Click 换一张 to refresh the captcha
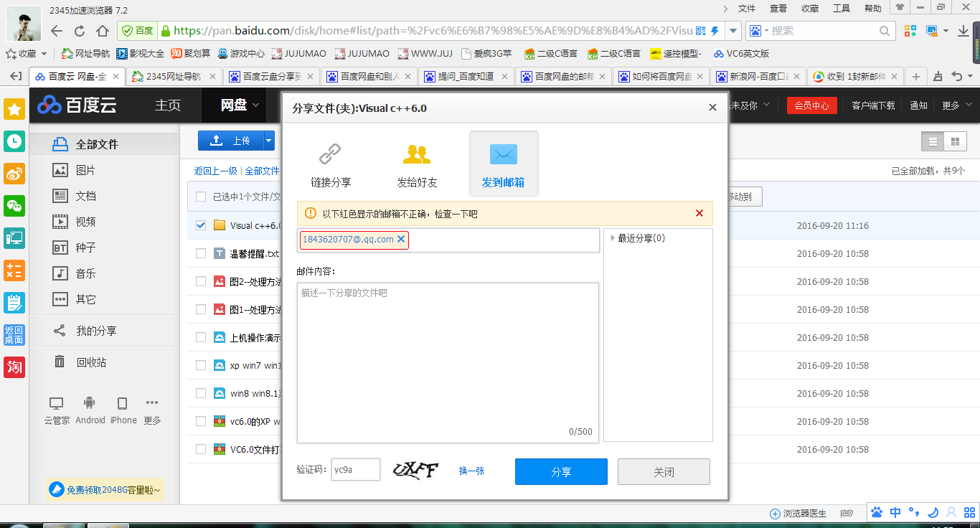This screenshot has width=980, height=528. pyautogui.click(x=471, y=470)
